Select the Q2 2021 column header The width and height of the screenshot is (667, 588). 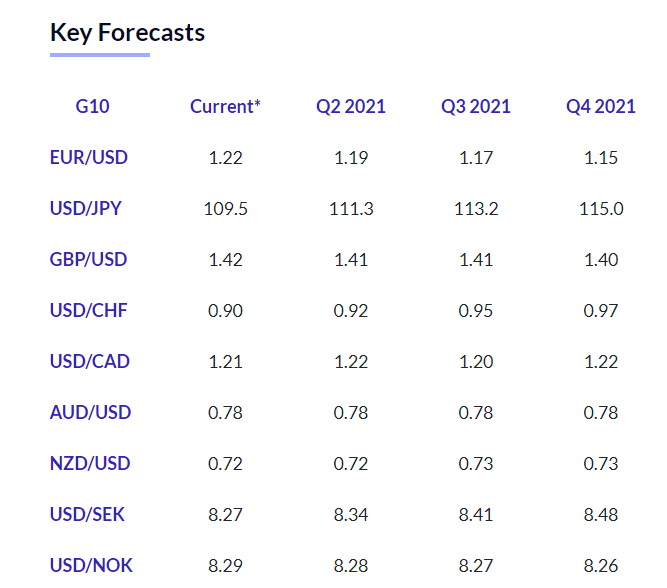(x=351, y=106)
